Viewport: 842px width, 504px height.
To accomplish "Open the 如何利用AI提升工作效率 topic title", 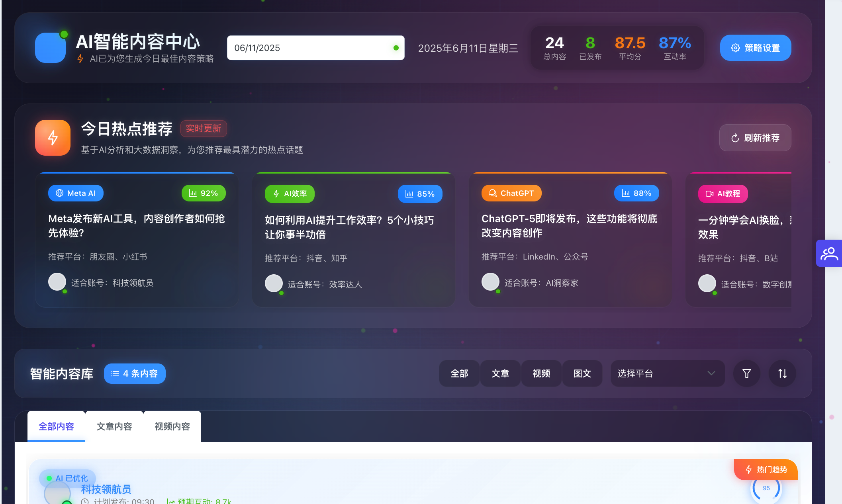I will 349,227.
